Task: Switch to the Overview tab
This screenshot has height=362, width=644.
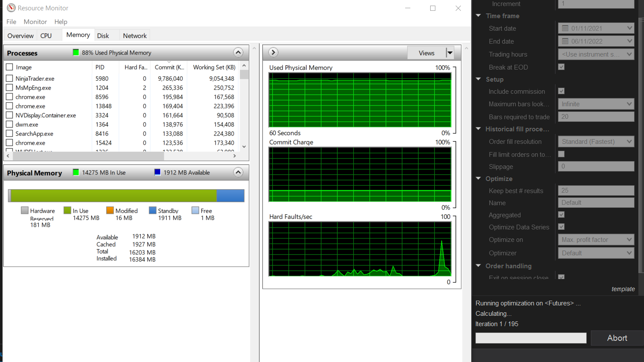Action: [20, 36]
